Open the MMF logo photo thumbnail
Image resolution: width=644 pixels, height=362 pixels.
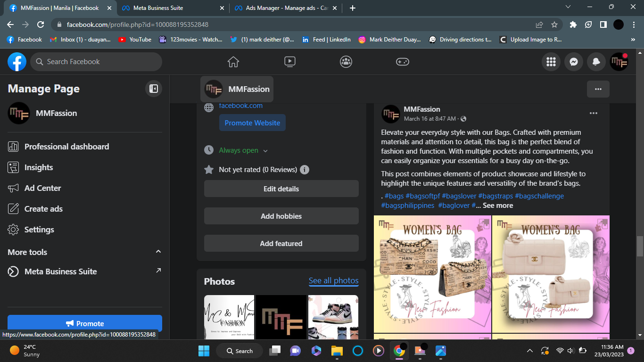click(x=281, y=317)
